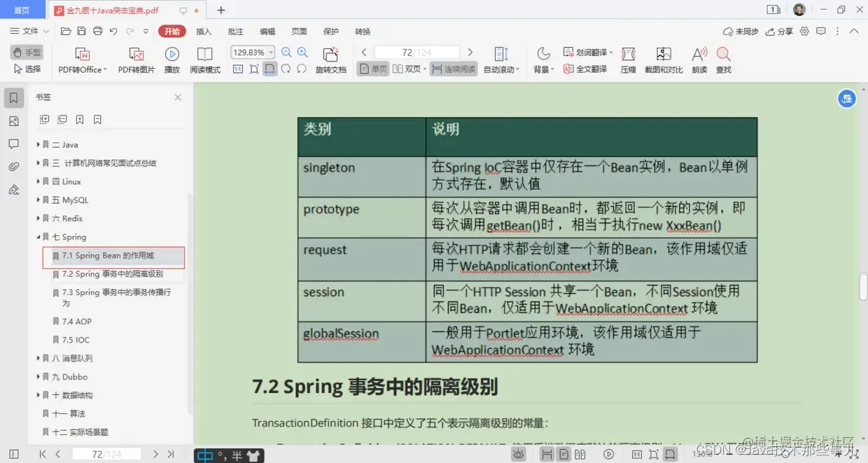Switch to the 保护 tab
Image resolution: width=868 pixels, height=463 pixels.
click(x=331, y=32)
